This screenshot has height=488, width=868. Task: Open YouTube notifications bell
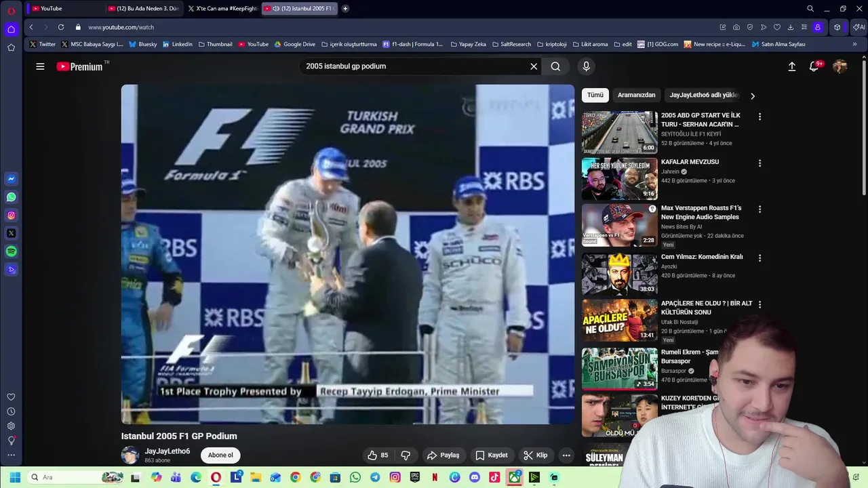[x=814, y=66]
